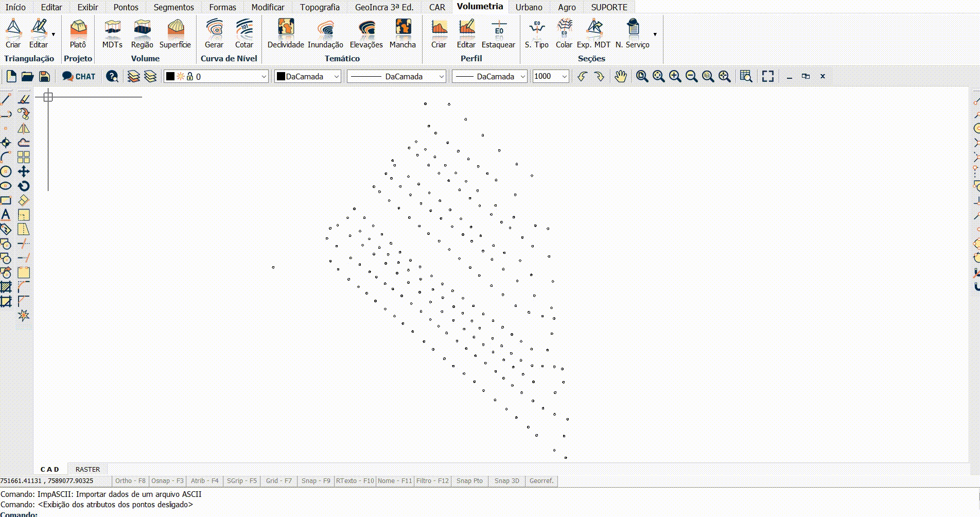Switch to the Topografia ribbon tab
This screenshot has width=980, height=517.
[320, 7]
